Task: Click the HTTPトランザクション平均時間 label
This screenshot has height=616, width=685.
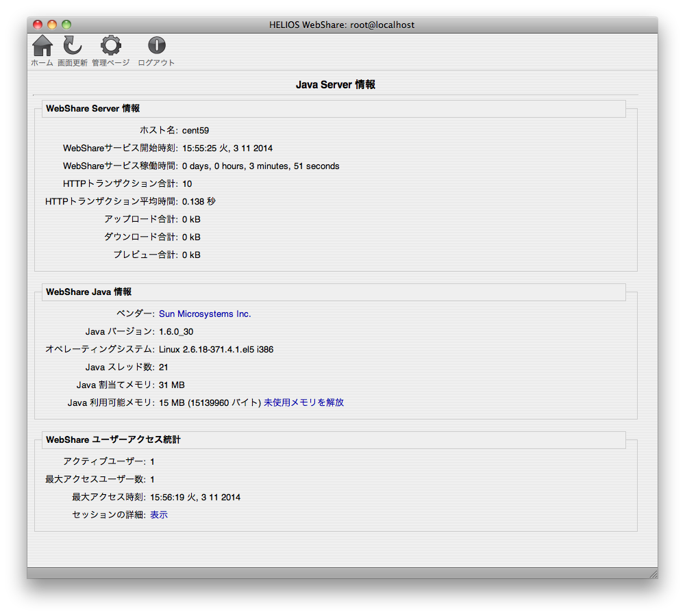Action: (x=112, y=202)
